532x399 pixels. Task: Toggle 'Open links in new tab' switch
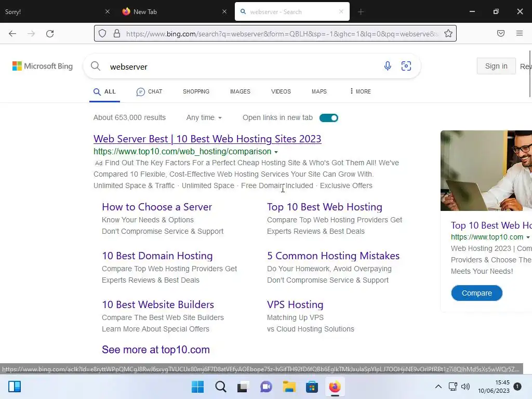(329, 118)
